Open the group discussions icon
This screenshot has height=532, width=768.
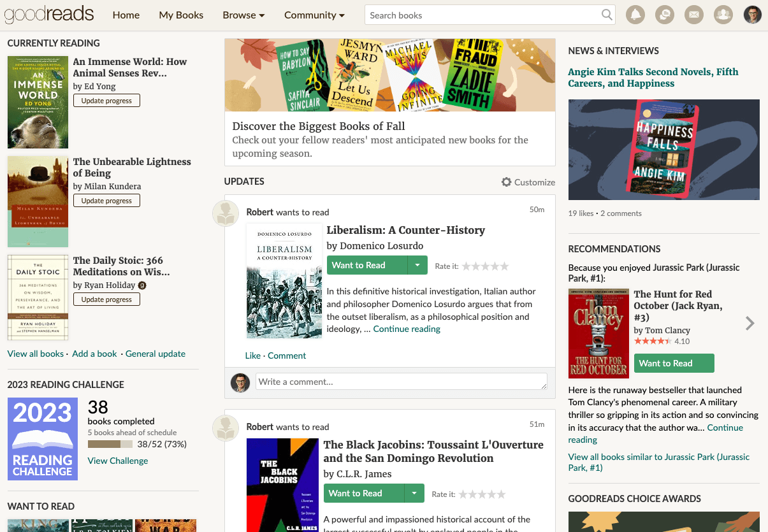(665, 15)
